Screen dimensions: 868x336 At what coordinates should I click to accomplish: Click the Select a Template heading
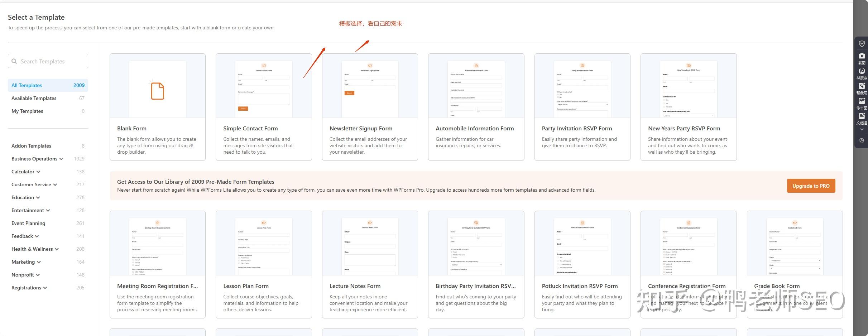[36, 17]
